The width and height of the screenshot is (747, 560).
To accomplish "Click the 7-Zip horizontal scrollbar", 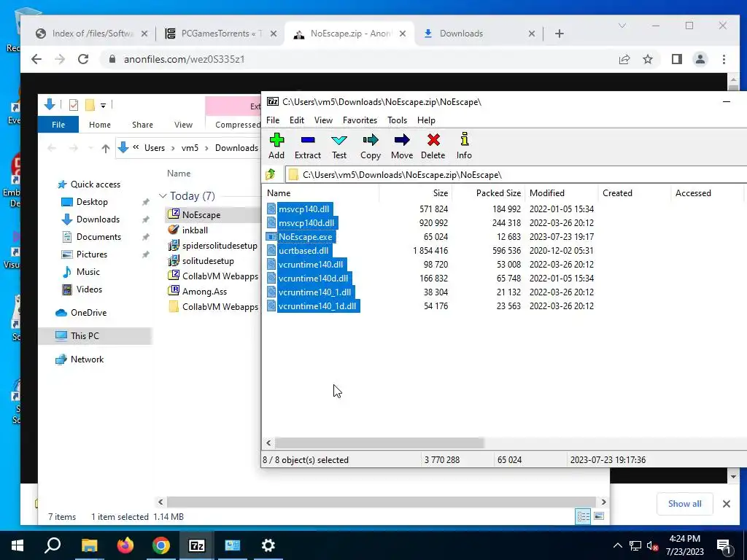I will click(x=379, y=443).
